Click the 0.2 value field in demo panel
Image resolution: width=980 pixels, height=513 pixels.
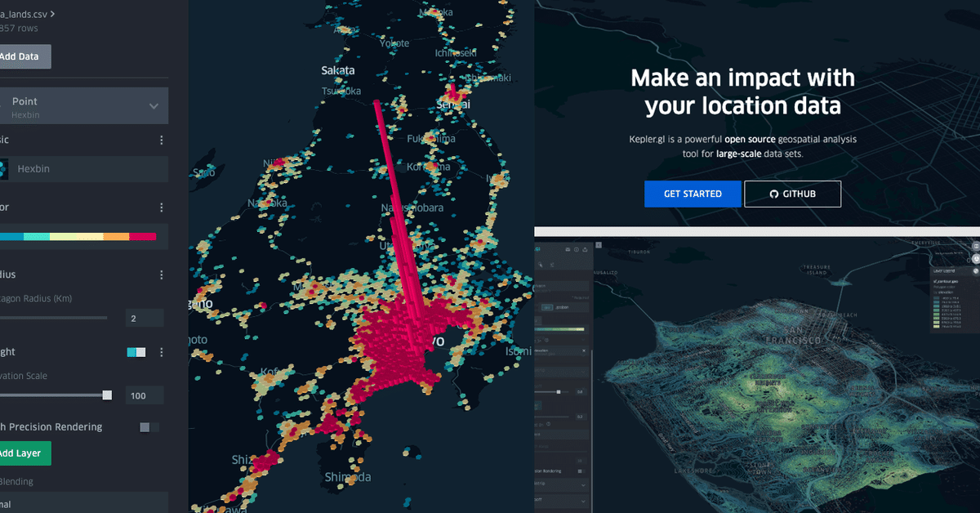(580, 417)
